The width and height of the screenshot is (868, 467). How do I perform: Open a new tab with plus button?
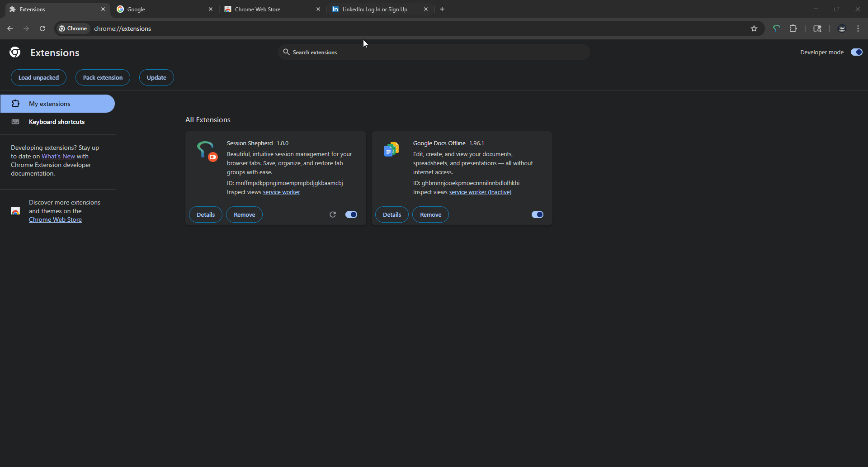tap(442, 9)
